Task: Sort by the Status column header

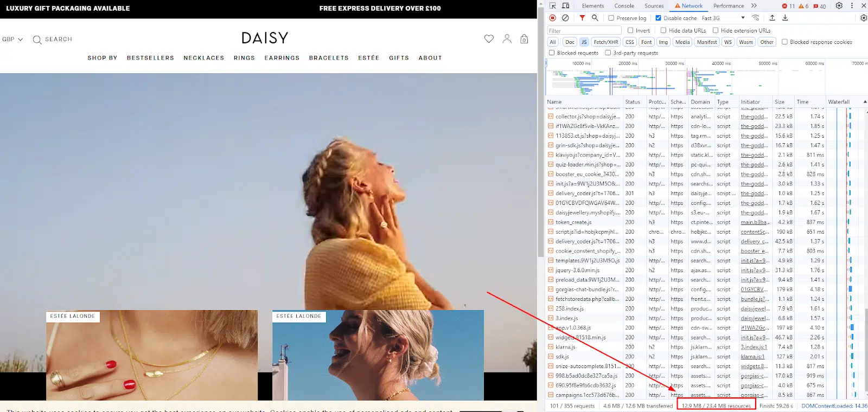Action: (x=634, y=101)
